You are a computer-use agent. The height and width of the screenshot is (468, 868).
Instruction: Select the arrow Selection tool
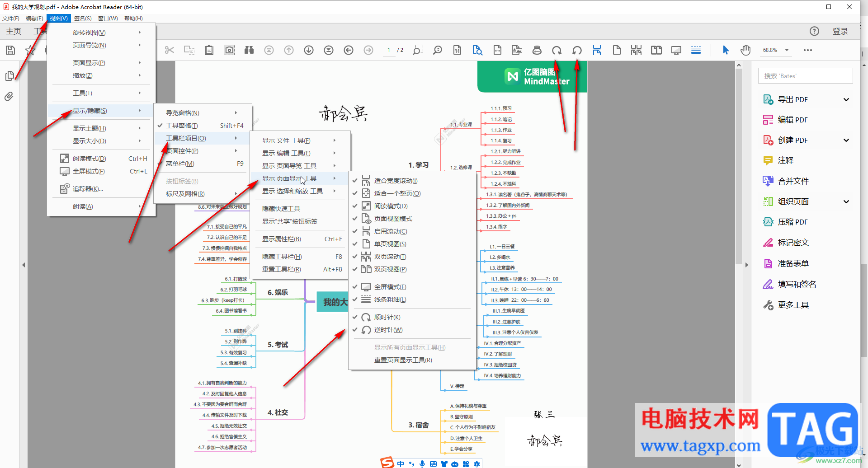726,50
